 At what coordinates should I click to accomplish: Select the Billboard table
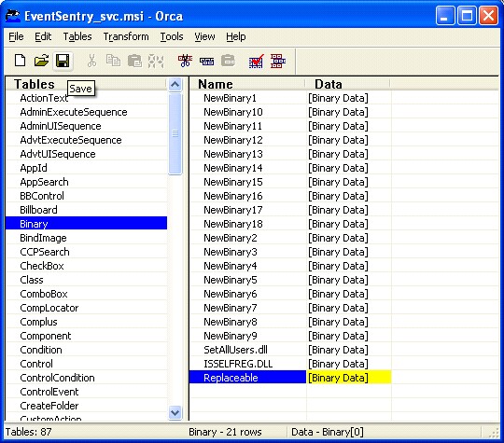click(x=38, y=210)
